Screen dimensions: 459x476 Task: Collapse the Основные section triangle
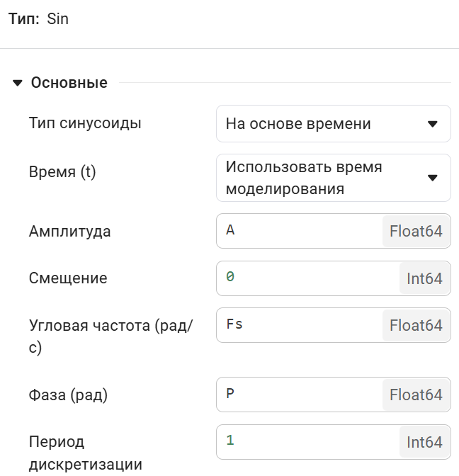click(18, 84)
